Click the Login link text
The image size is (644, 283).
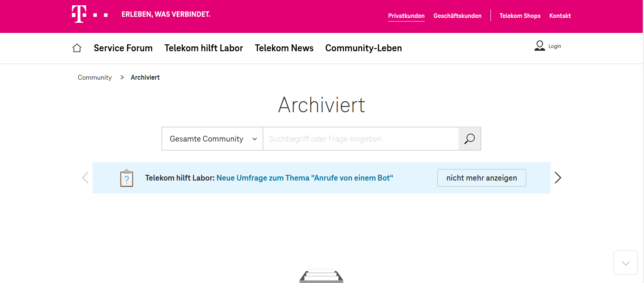pos(555,46)
